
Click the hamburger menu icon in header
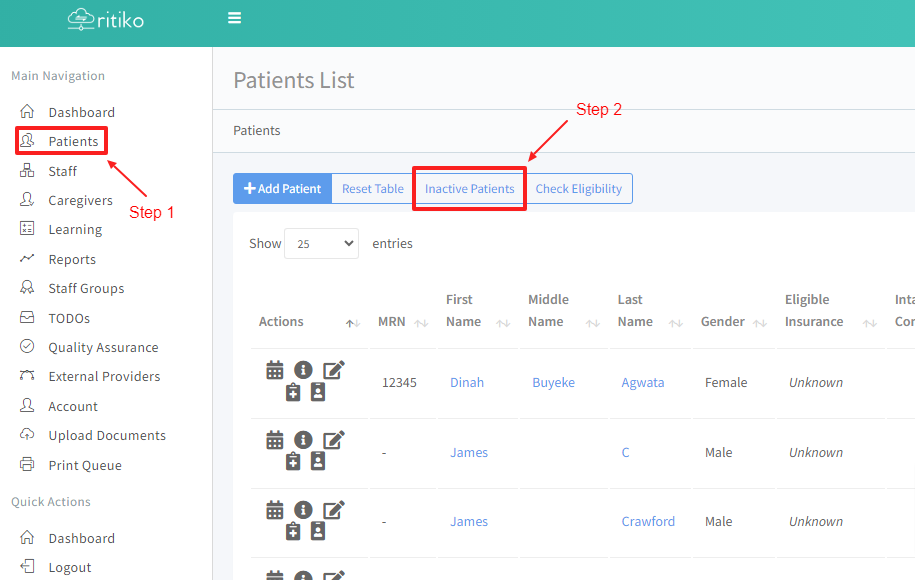pos(235,18)
